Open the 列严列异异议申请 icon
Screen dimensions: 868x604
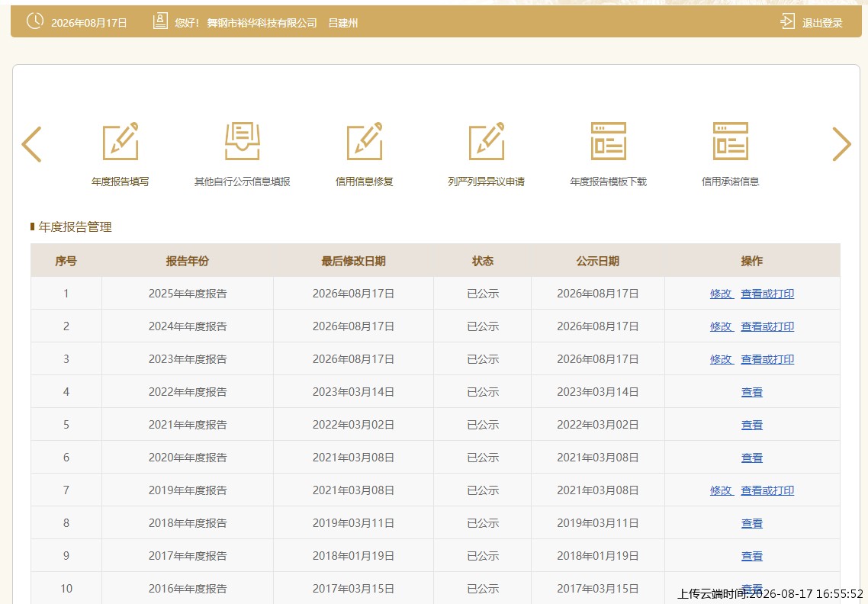pyautogui.click(x=486, y=141)
